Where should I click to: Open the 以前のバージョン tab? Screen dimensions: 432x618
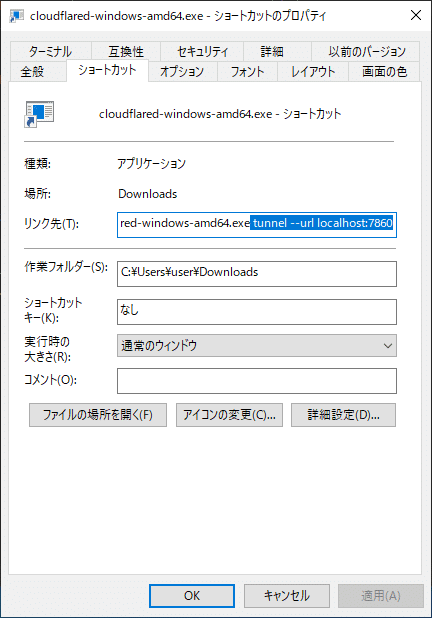(x=367, y=51)
